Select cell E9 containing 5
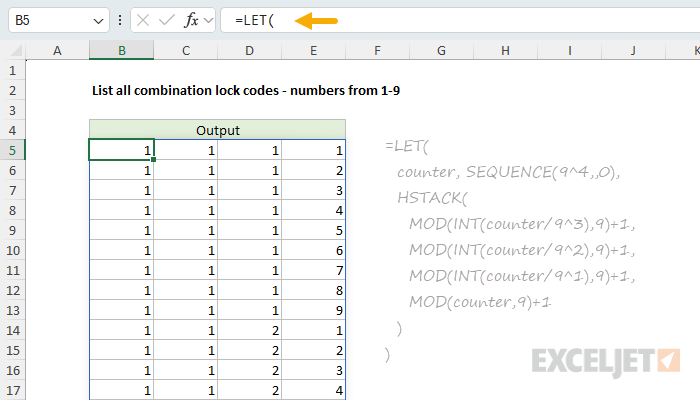This screenshot has width=700, height=400. (x=313, y=230)
